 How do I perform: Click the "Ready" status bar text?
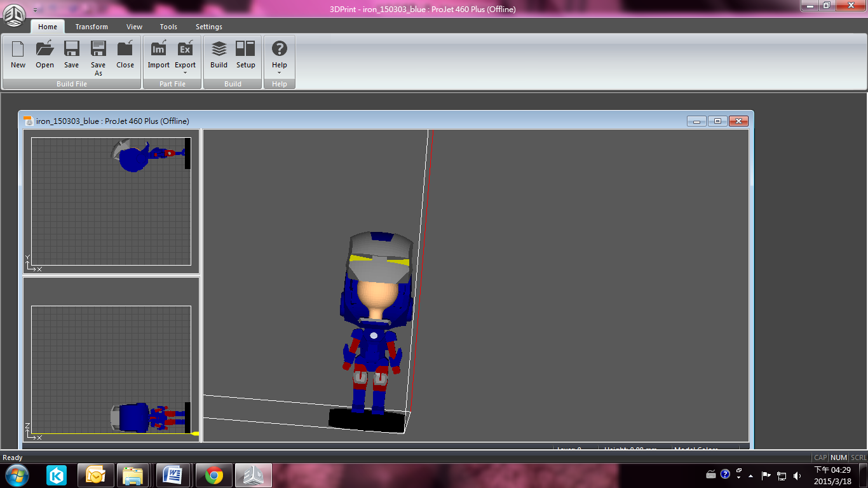pyautogui.click(x=13, y=457)
